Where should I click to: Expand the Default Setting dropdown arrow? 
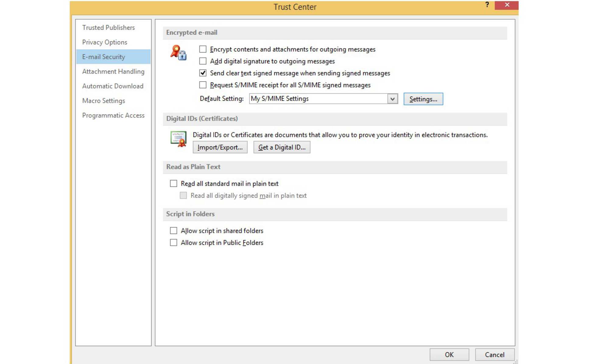[x=392, y=99]
